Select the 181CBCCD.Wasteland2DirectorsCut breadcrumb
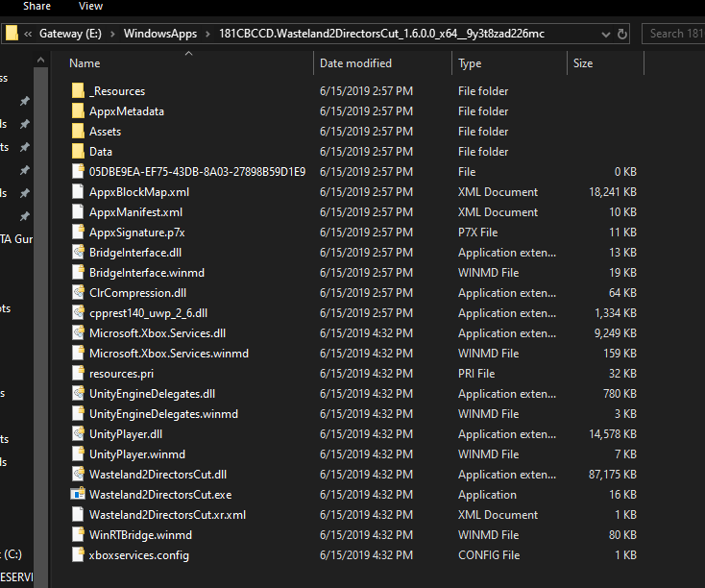Viewport: 705px width, 588px height. click(x=381, y=34)
